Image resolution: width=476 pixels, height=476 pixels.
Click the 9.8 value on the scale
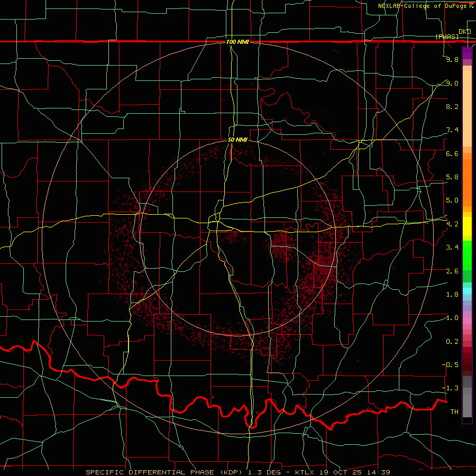click(452, 59)
